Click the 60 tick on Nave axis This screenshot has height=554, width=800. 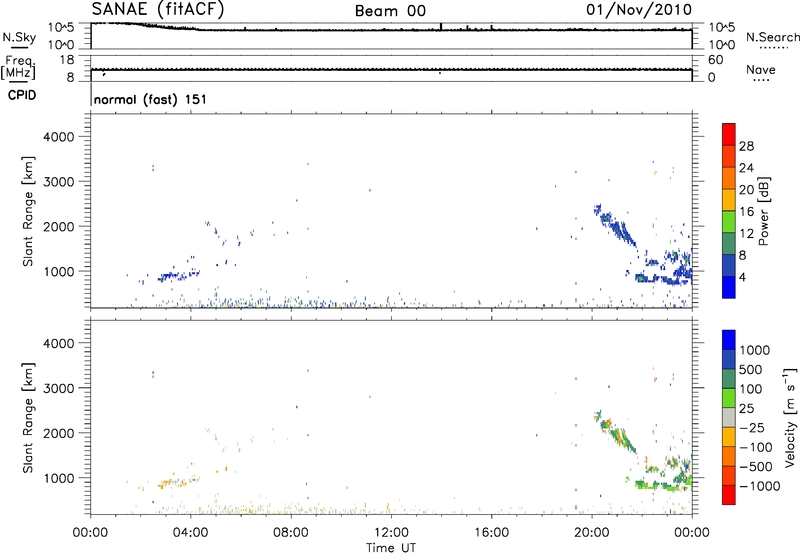[x=715, y=60]
